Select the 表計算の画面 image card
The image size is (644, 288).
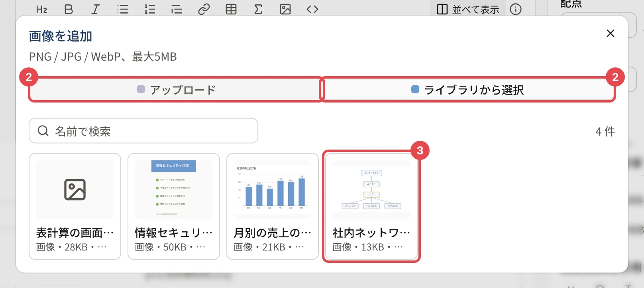coord(75,206)
